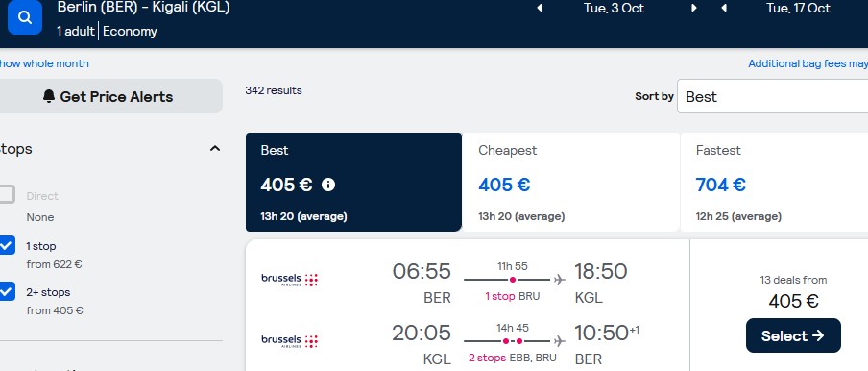Click the info icon beside 405 €
This screenshot has width=868, height=371.
tap(328, 185)
